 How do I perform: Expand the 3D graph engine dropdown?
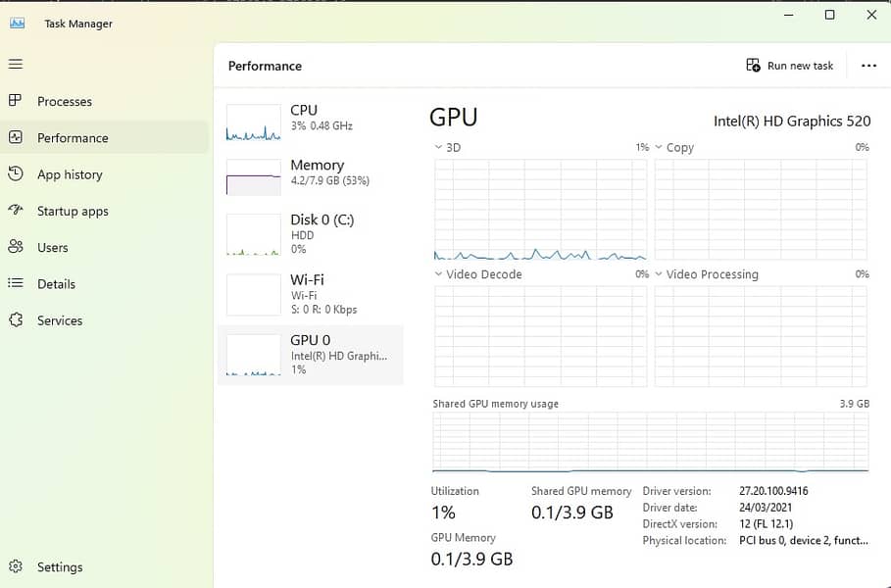(x=438, y=147)
